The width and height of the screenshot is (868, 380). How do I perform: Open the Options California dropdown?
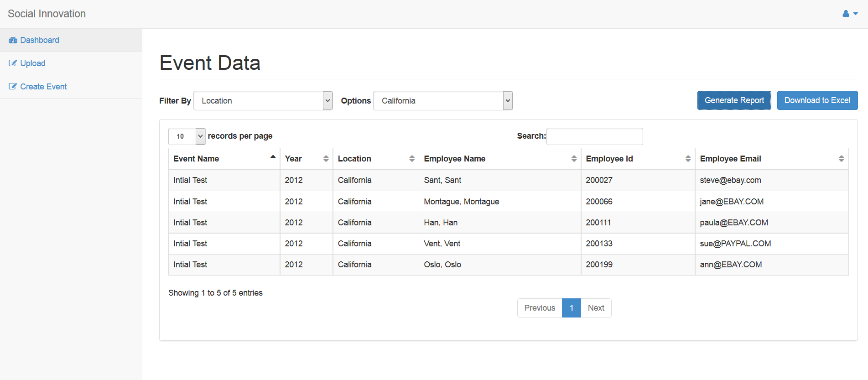coord(443,101)
